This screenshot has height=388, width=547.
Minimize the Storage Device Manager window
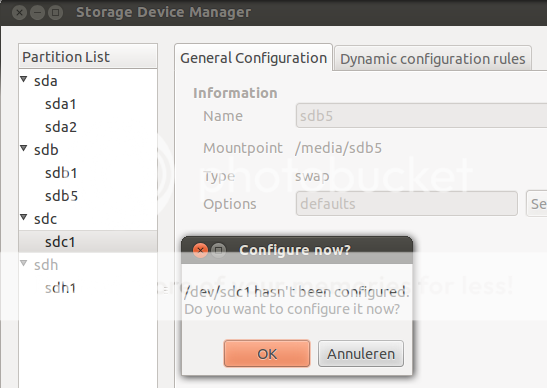(37, 13)
